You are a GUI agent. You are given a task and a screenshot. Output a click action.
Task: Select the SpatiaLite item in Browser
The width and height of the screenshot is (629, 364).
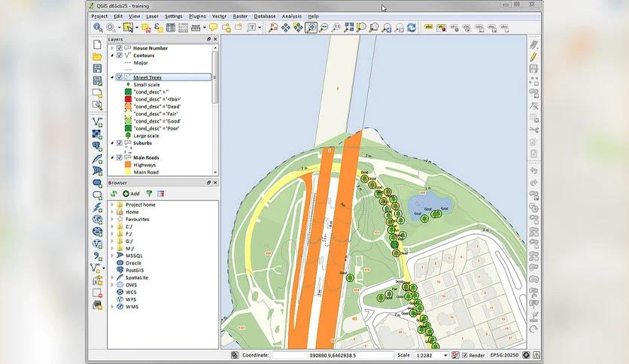[137, 278]
